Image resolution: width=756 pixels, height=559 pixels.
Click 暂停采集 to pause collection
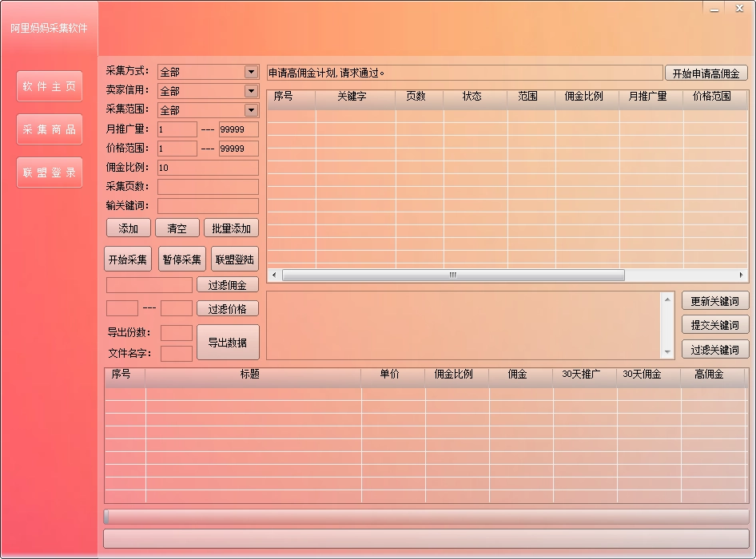point(181,258)
